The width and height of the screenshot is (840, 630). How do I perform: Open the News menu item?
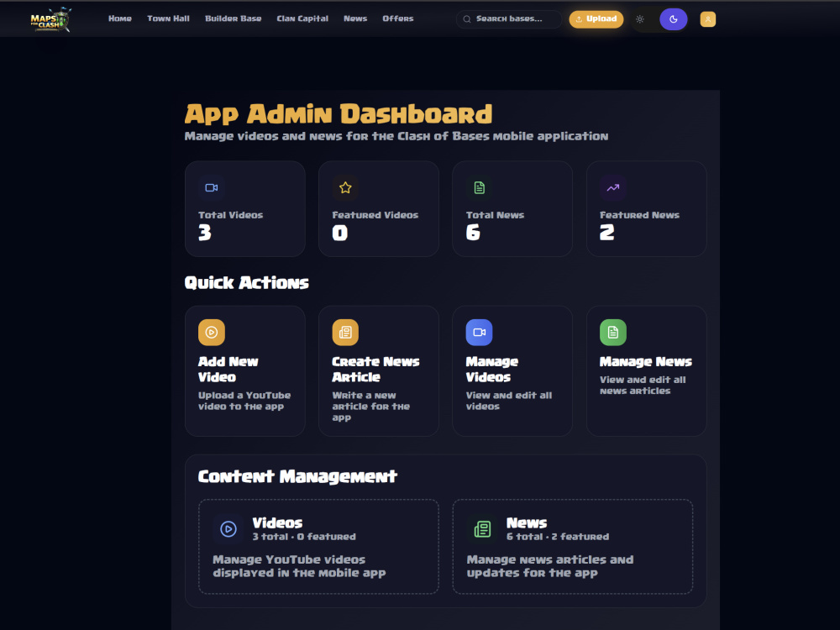pos(355,18)
